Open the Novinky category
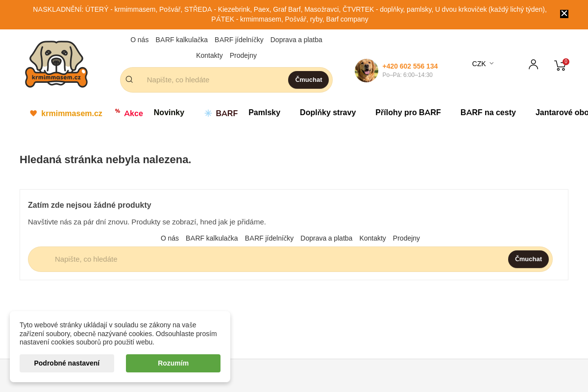The image size is (588, 392). pyautogui.click(x=169, y=112)
